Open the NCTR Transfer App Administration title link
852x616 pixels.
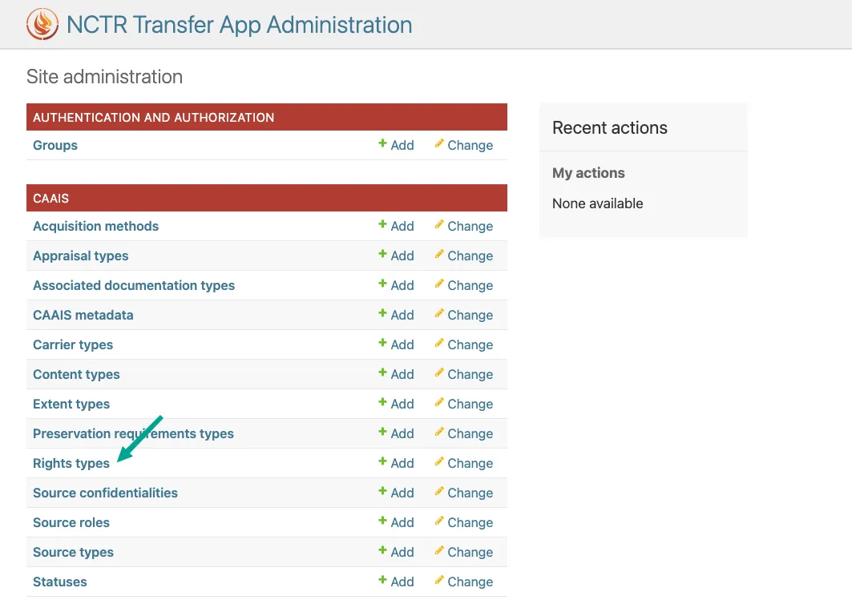point(239,25)
